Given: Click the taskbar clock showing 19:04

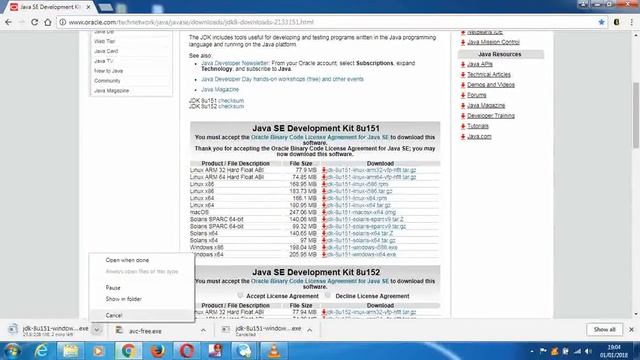Looking at the screenshot, I should pos(614,351).
